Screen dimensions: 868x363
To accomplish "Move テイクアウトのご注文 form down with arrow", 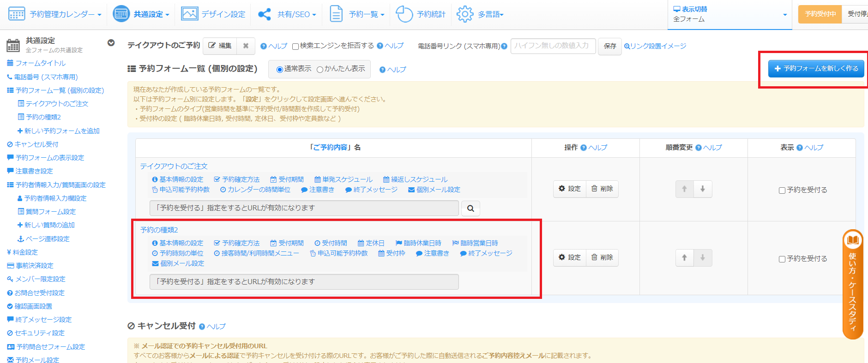I will point(703,189).
